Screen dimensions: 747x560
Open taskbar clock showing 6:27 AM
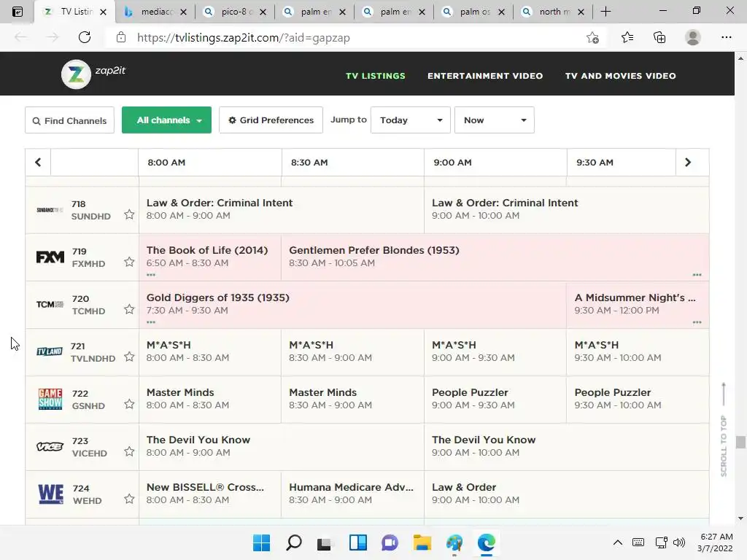click(x=715, y=542)
